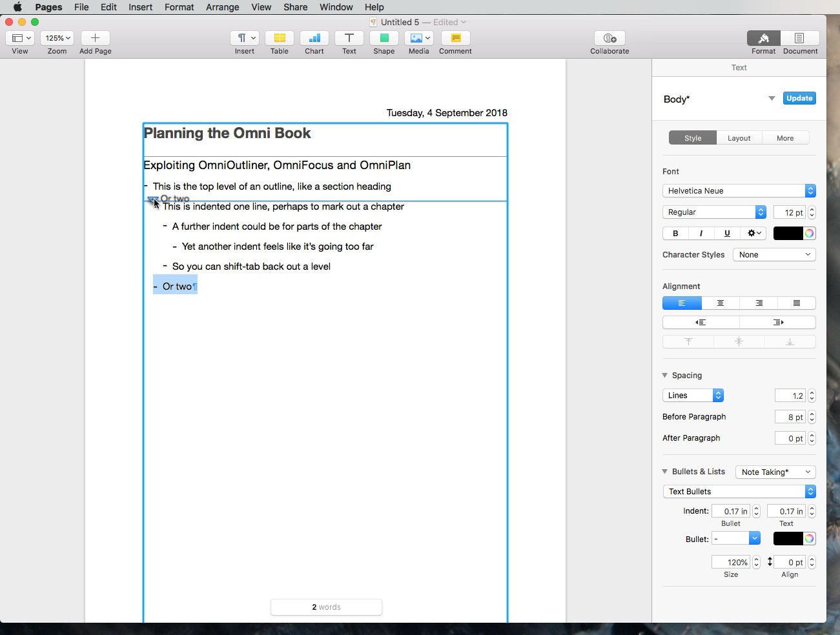Image resolution: width=840 pixels, height=635 pixels.
Task: Click the Update style button
Action: 799,98
